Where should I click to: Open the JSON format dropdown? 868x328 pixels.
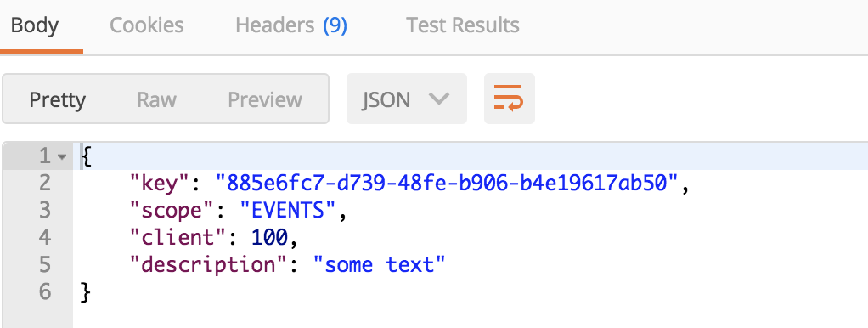[406, 99]
